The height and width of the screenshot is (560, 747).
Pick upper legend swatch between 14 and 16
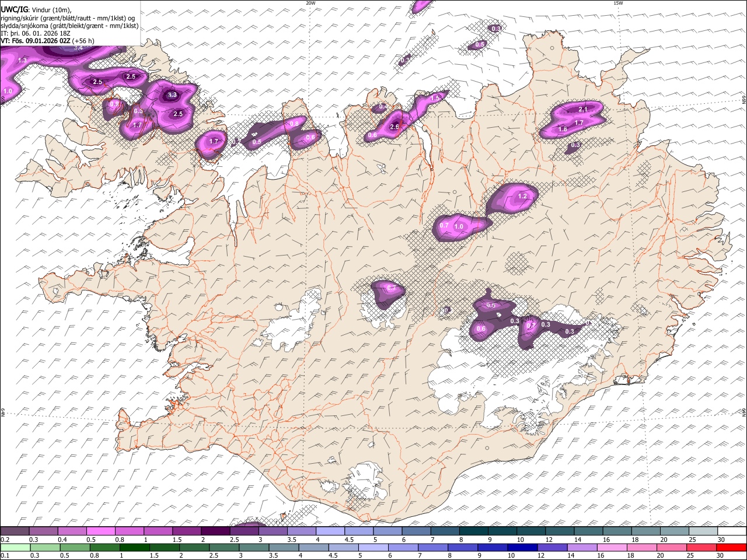click(x=589, y=531)
